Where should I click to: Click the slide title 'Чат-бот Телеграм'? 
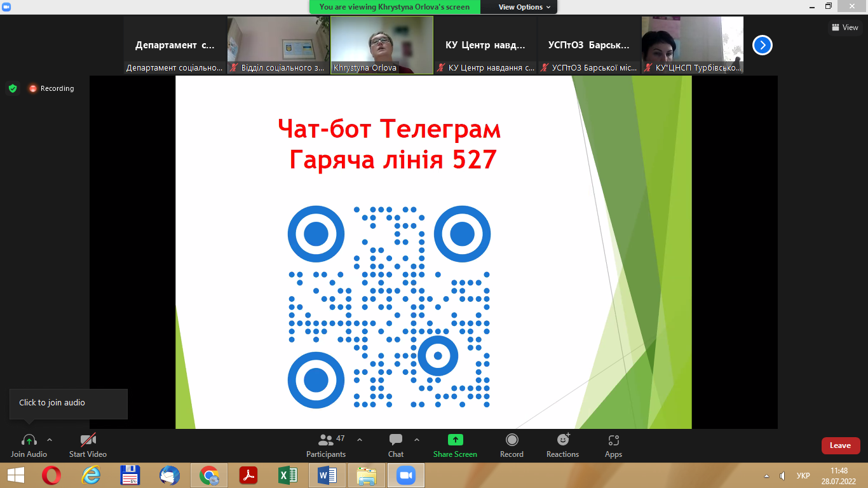pyautogui.click(x=390, y=130)
